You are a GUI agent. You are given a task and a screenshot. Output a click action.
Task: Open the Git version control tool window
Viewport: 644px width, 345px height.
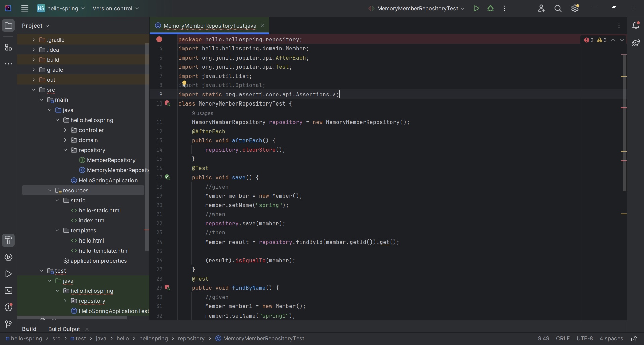(9, 324)
